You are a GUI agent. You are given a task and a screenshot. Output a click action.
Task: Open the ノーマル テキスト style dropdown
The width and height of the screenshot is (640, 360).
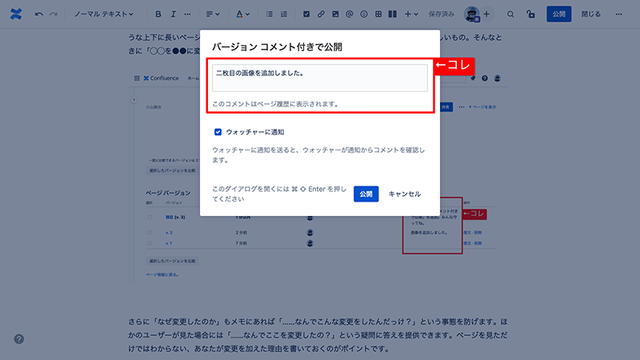click(x=104, y=14)
